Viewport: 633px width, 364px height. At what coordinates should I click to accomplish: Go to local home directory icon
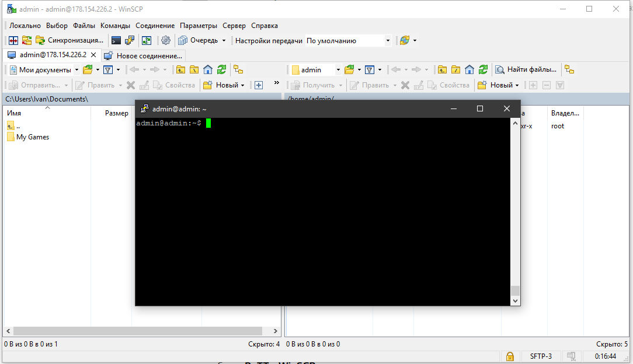(207, 70)
